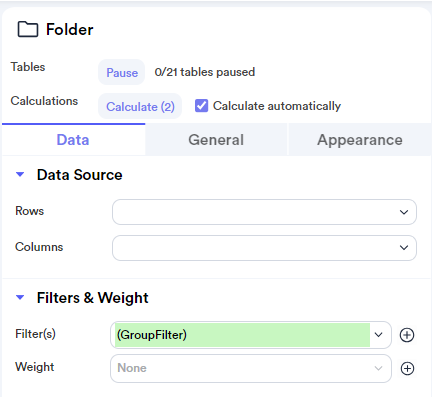Select the Data tab
Screen dimensions: 432x397
click(x=73, y=140)
